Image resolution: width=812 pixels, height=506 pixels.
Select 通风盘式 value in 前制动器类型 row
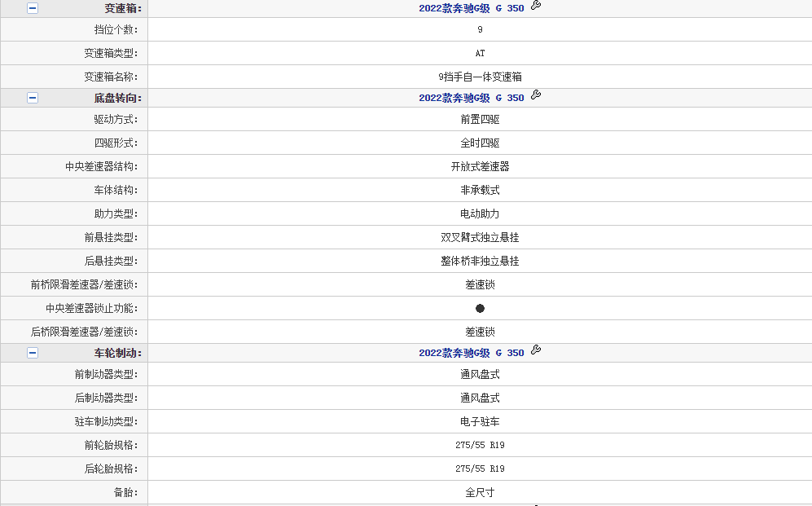coord(480,374)
